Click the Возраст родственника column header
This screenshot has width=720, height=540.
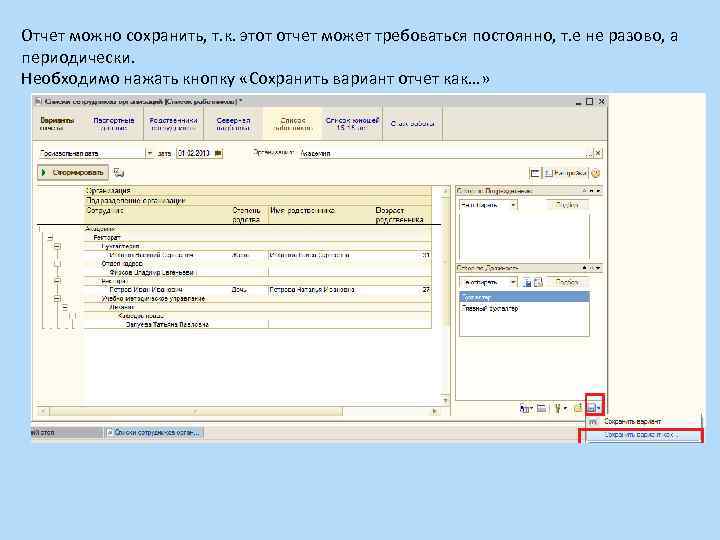click(x=399, y=215)
